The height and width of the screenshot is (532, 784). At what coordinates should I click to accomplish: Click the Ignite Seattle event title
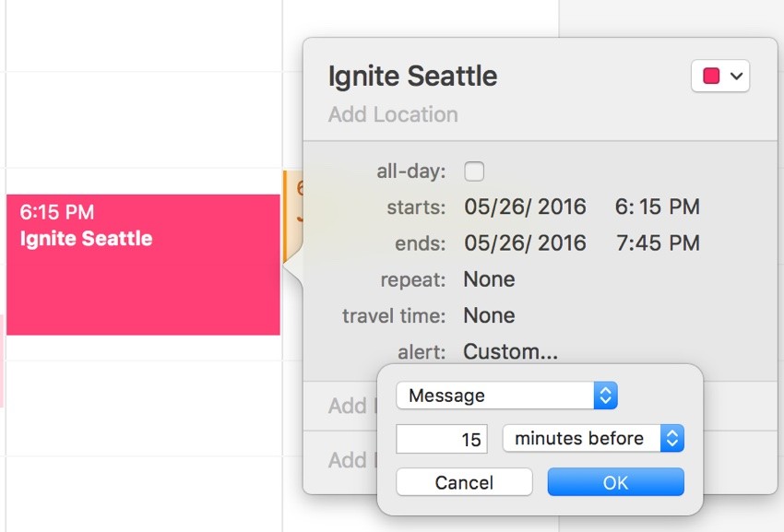coord(412,77)
